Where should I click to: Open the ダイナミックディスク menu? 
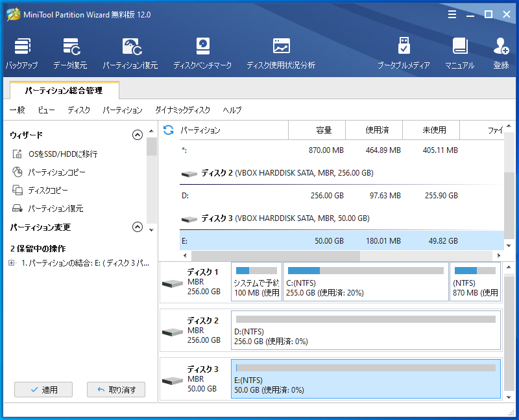[x=183, y=110]
